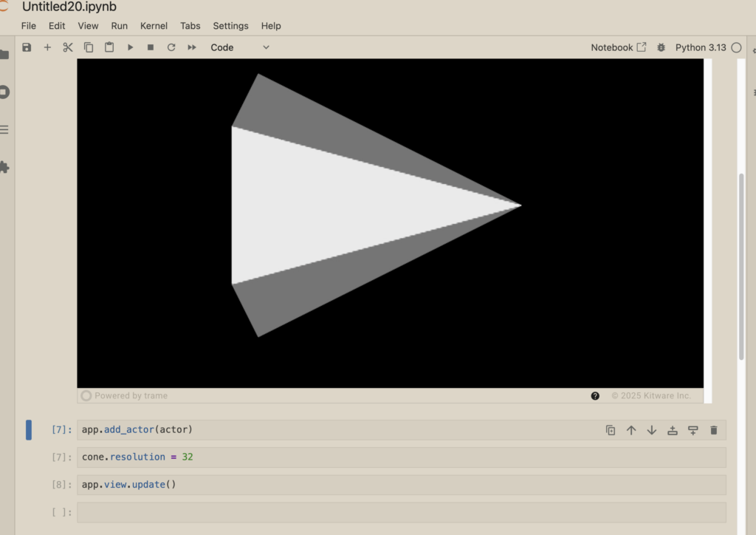Run the selected cell with the play icon
Screen dimensions: 756x535
point(130,47)
